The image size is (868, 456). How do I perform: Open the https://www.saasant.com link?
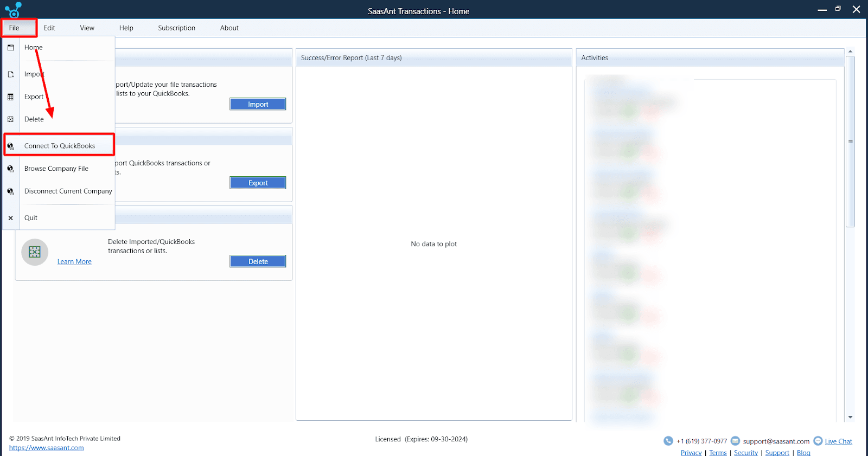click(x=47, y=448)
